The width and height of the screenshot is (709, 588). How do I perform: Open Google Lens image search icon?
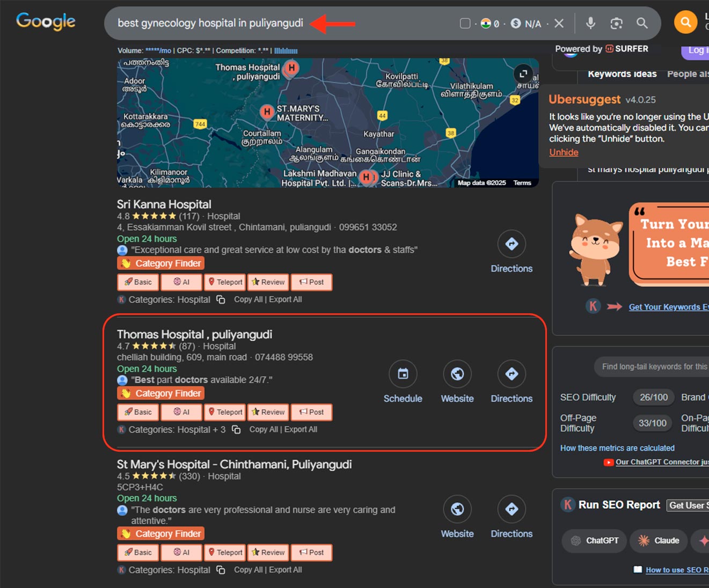point(616,23)
